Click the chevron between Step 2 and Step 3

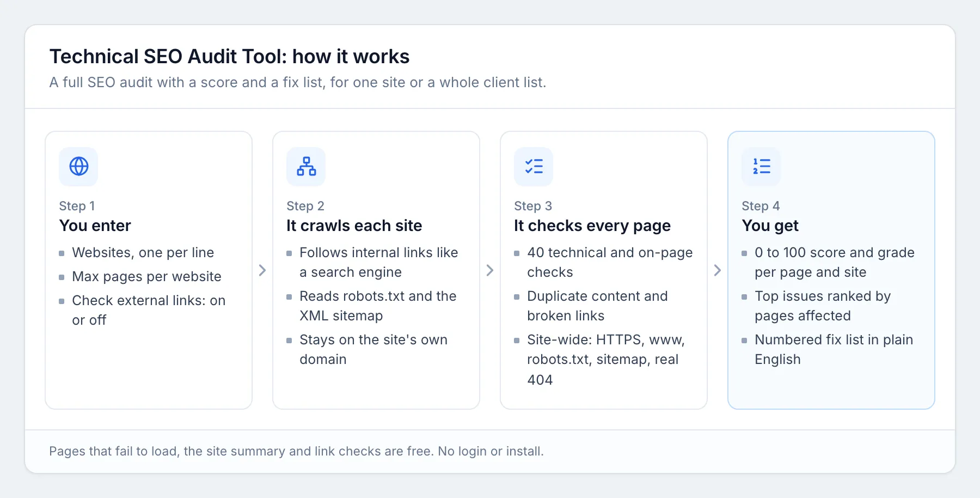490,270
